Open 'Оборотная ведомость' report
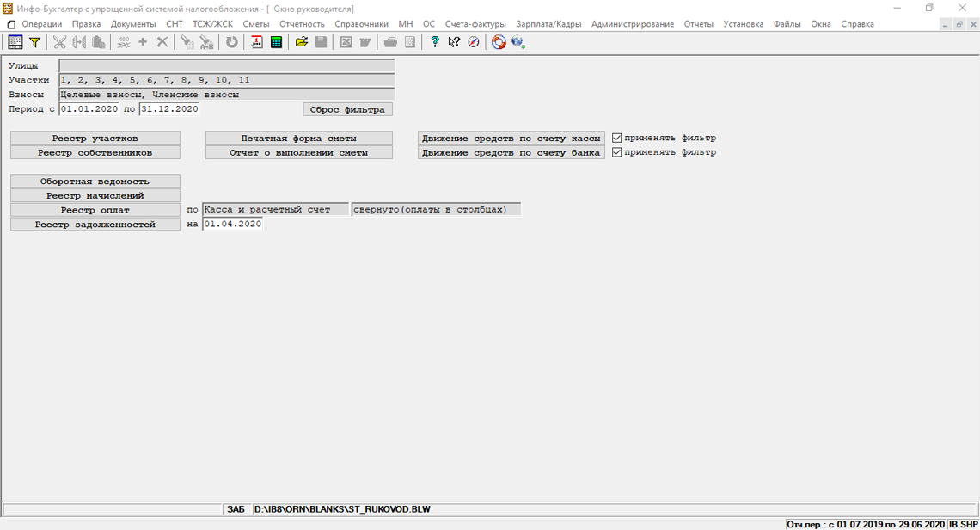Viewport: 980px width, 530px height. tap(95, 182)
